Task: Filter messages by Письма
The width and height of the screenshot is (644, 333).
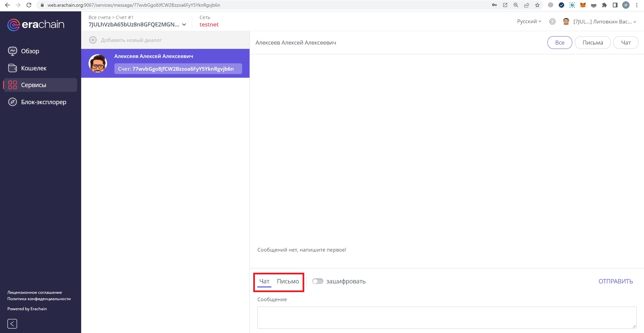Action: coord(592,43)
